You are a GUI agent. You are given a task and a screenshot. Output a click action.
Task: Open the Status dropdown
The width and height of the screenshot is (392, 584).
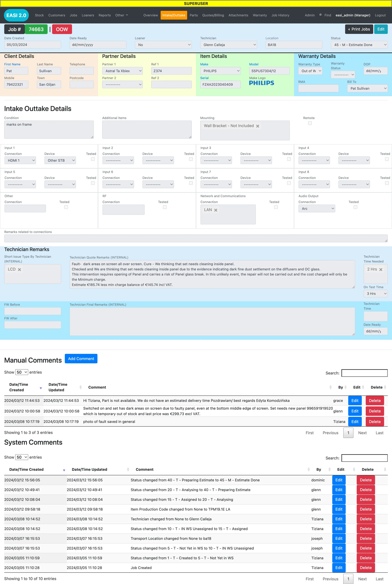pos(359,45)
